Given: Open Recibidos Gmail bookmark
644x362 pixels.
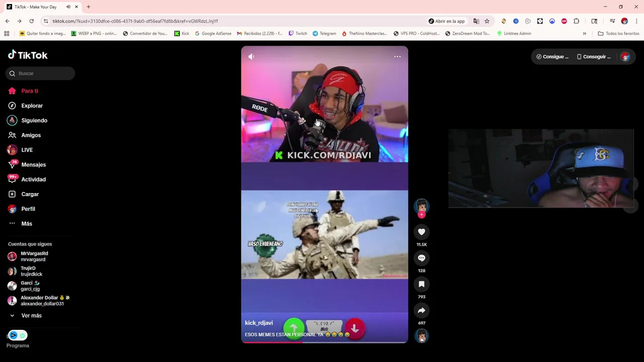Looking at the screenshot, I should tap(260, 34).
